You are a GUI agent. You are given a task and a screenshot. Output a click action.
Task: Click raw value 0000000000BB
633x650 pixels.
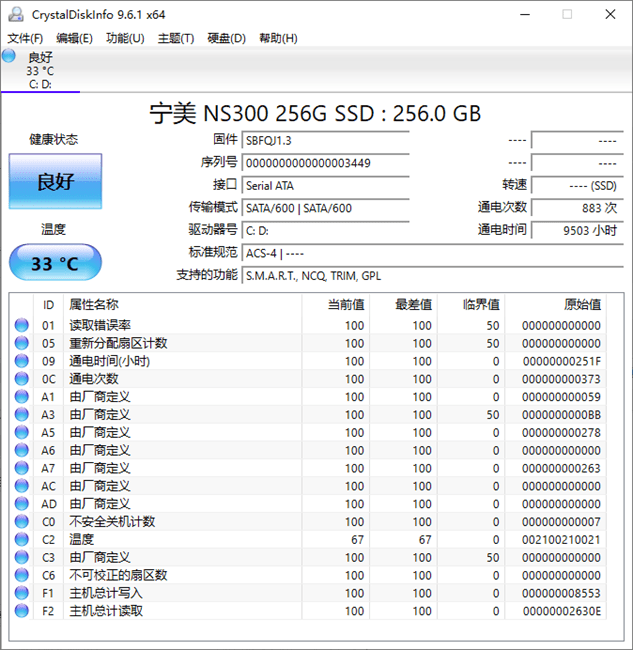[561, 415]
